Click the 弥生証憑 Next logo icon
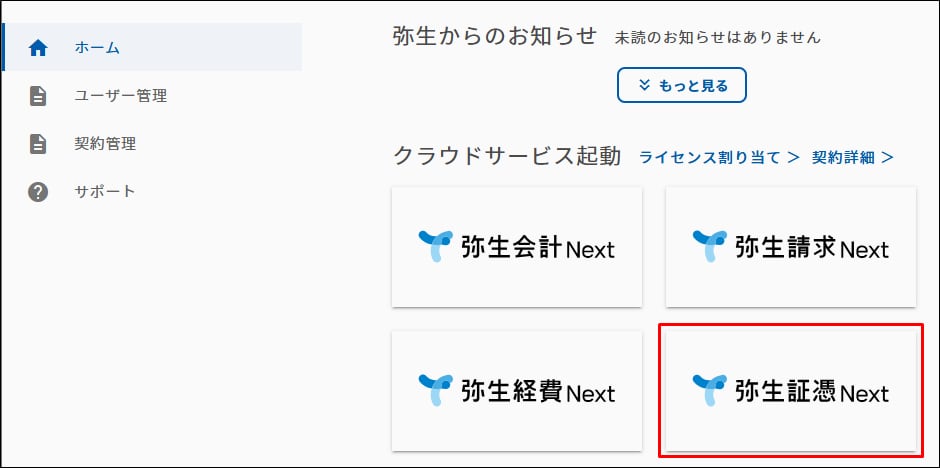The height and width of the screenshot is (468, 940). coord(710,390)
